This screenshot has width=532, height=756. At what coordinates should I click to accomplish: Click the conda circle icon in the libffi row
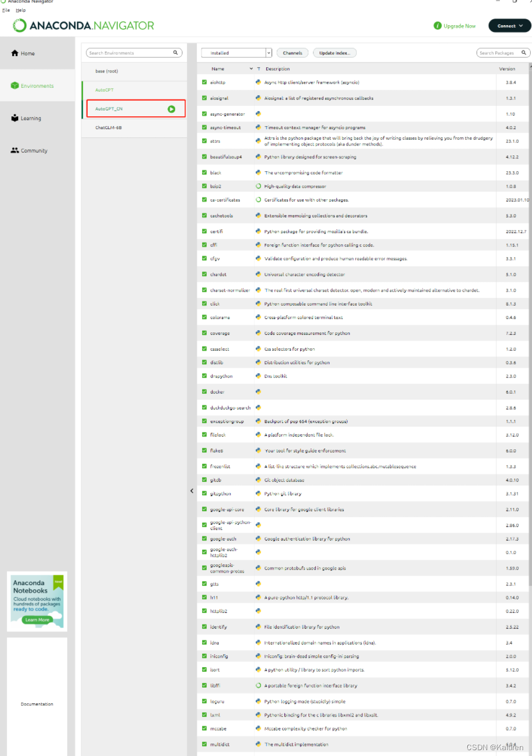[258, 685]
